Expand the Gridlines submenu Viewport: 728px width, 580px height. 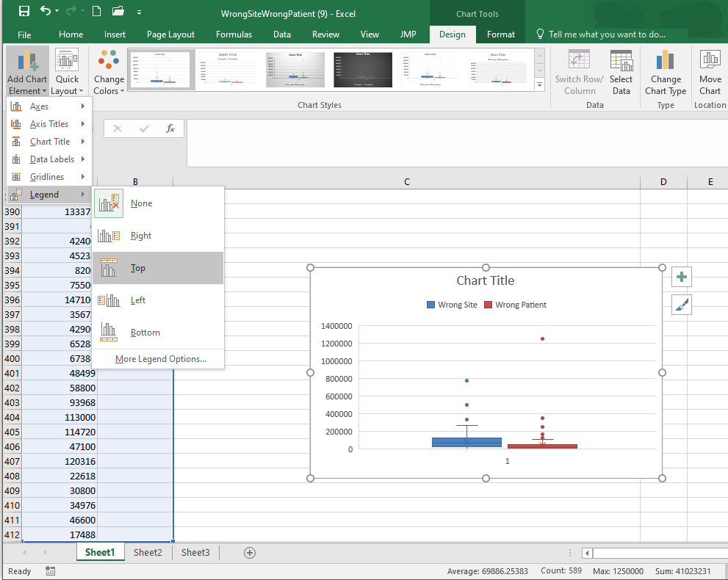click(47, 177)
